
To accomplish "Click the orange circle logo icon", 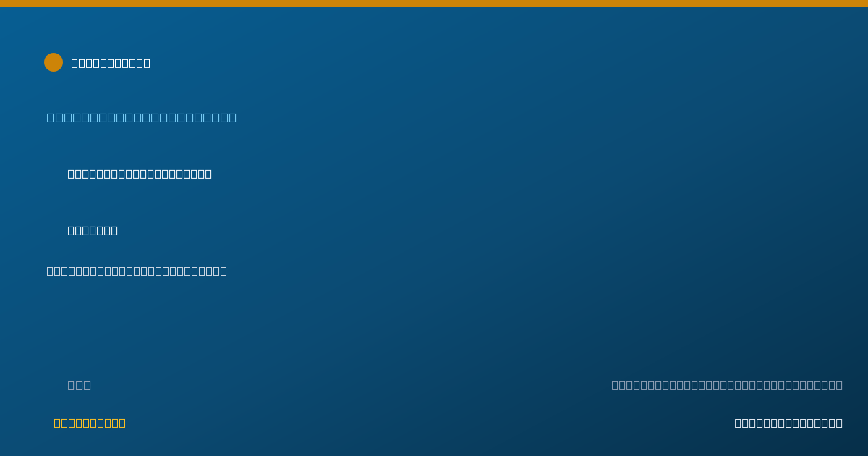I will click(54, 62).
